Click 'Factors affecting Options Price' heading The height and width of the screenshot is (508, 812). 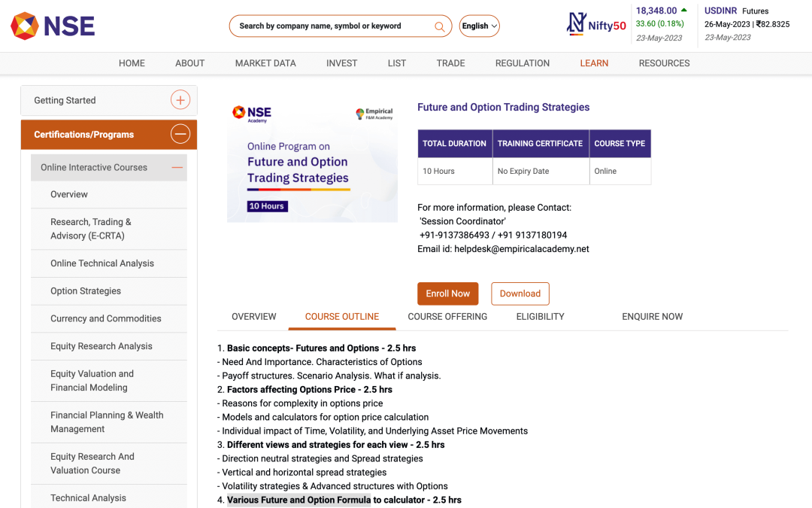(291, 390)
